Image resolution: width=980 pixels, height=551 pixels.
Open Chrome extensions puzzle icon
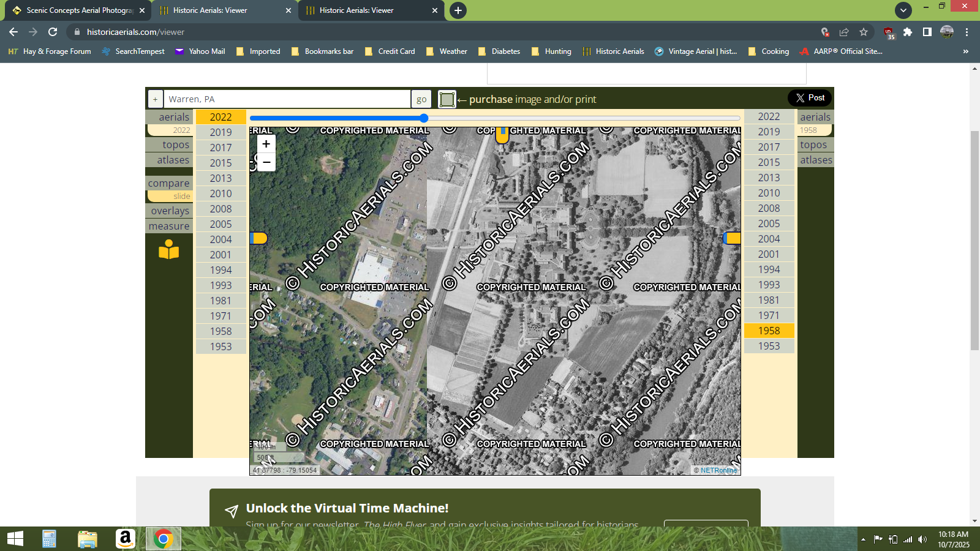(908, 32)
